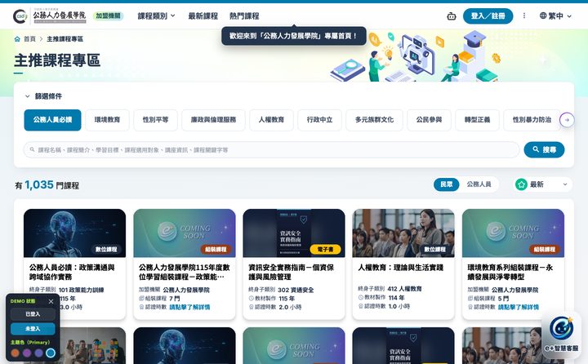Image resolution: width=588 pixels, height=364 pixels.
Task: Go to home via breadcrumb house icon
Action: [17, 39]
